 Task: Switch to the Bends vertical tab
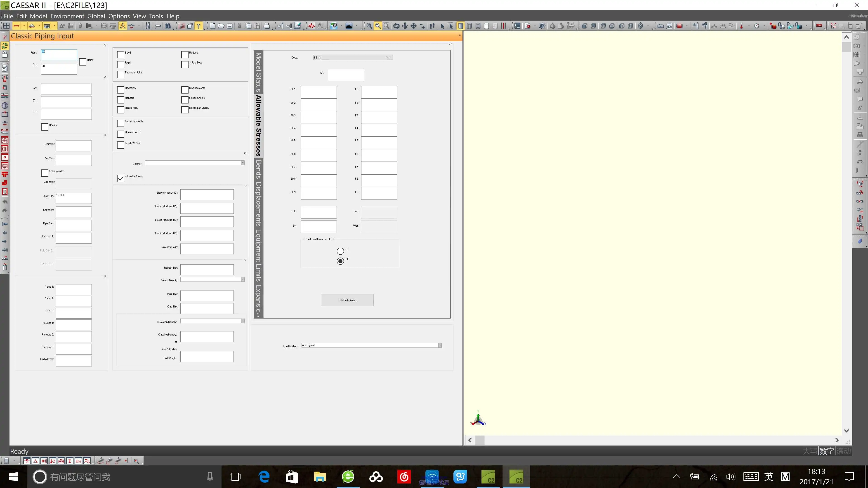pyautogui.click(x=258, y=169)
